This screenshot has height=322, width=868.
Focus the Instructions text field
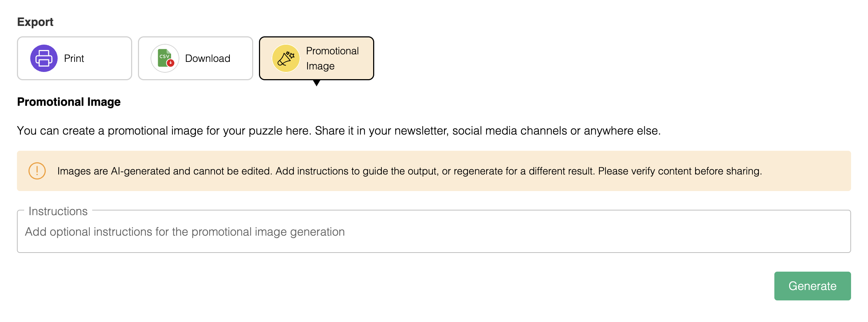(434, 232)
